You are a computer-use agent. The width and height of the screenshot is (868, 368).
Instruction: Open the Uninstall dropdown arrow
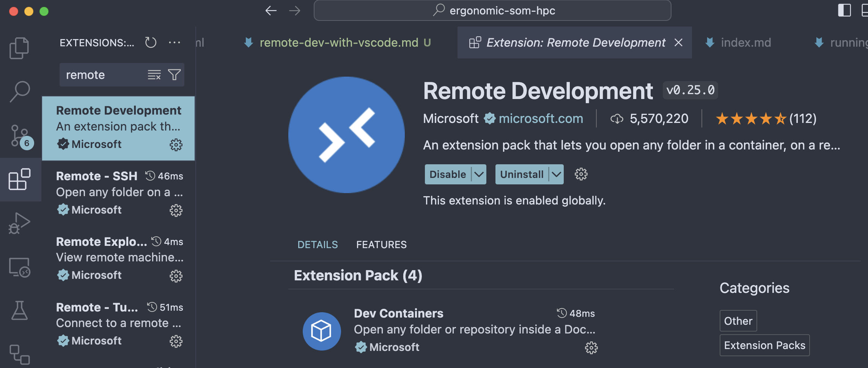pos(556,174)
